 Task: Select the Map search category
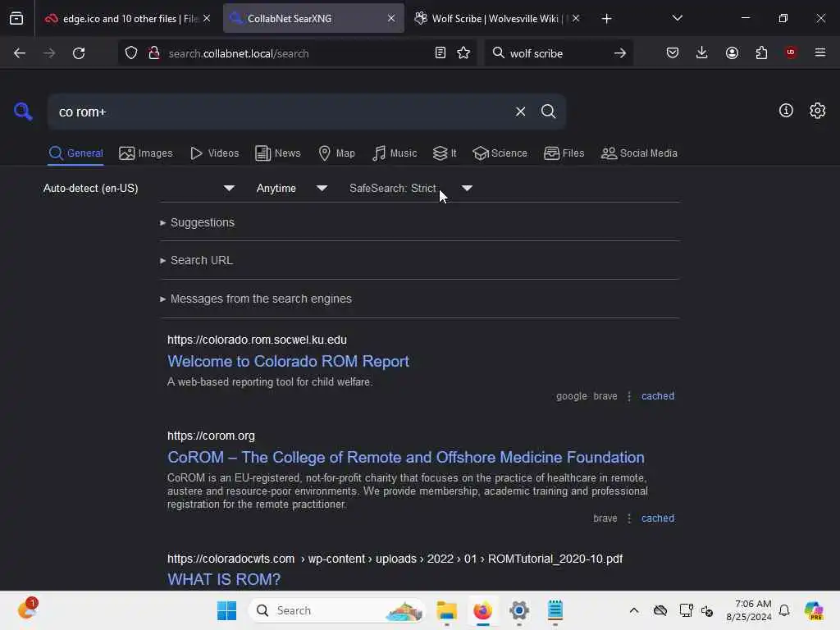coord(336,153)
